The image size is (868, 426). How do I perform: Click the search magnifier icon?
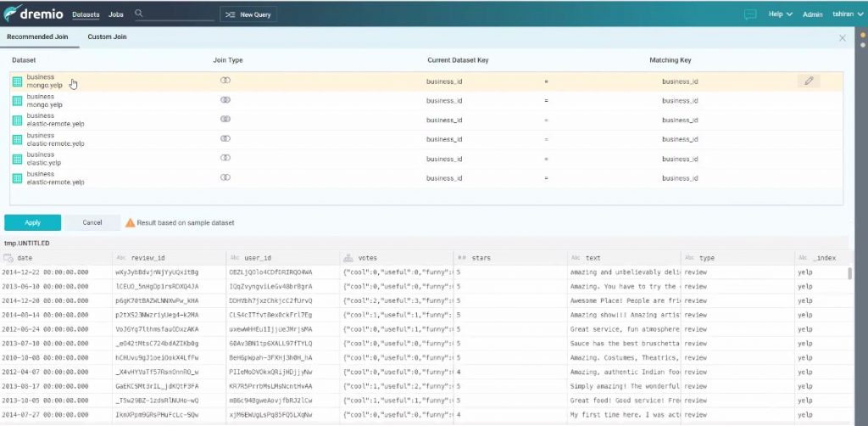pyautogui.click(x=139, y=14)
